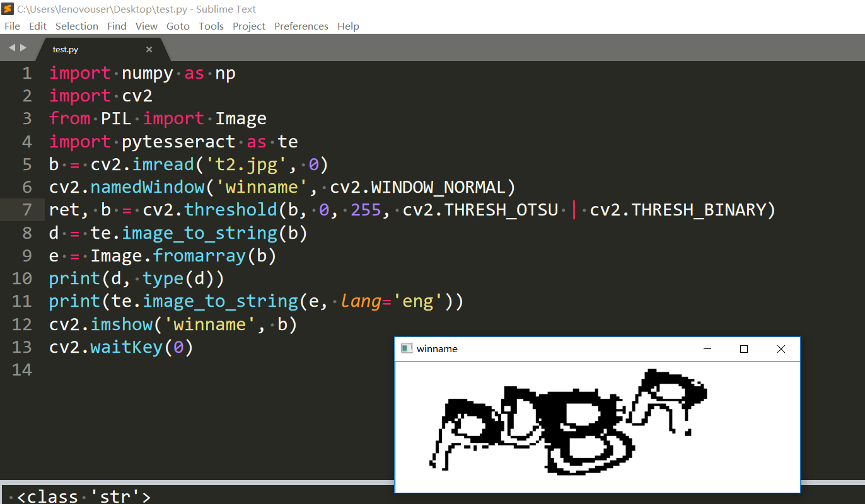Image resolution: width=865 pixels, height=504 pixels.
Task: Open the View menu
Action: (146, 26)
